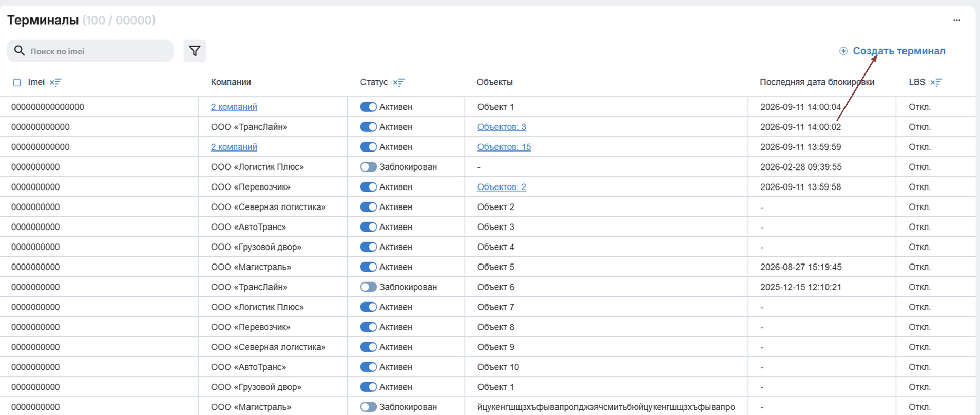Clear sorting on Imei column

tap(55, 82)
